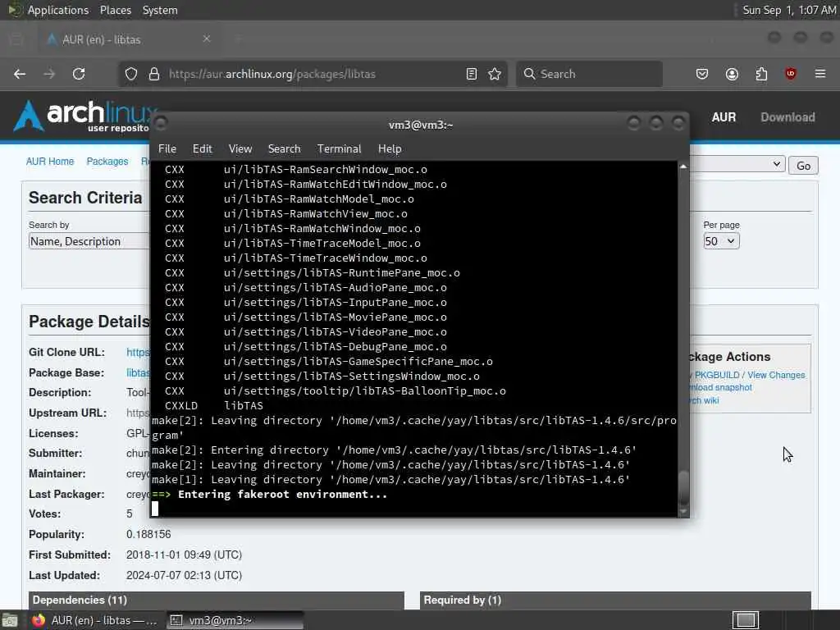Click the libTAS-RamSearchWindow_moc.o terminal line
This screenshot has height=630, width=840.
295,169
